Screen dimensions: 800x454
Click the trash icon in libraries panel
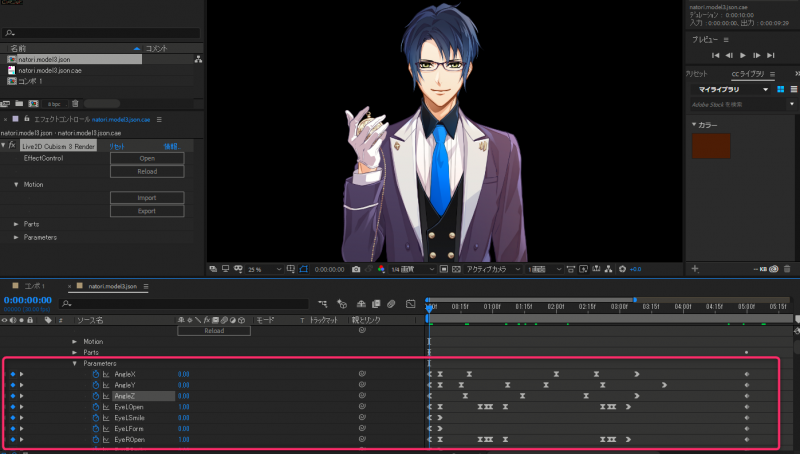pyautogui.click(x=787, y=269)
